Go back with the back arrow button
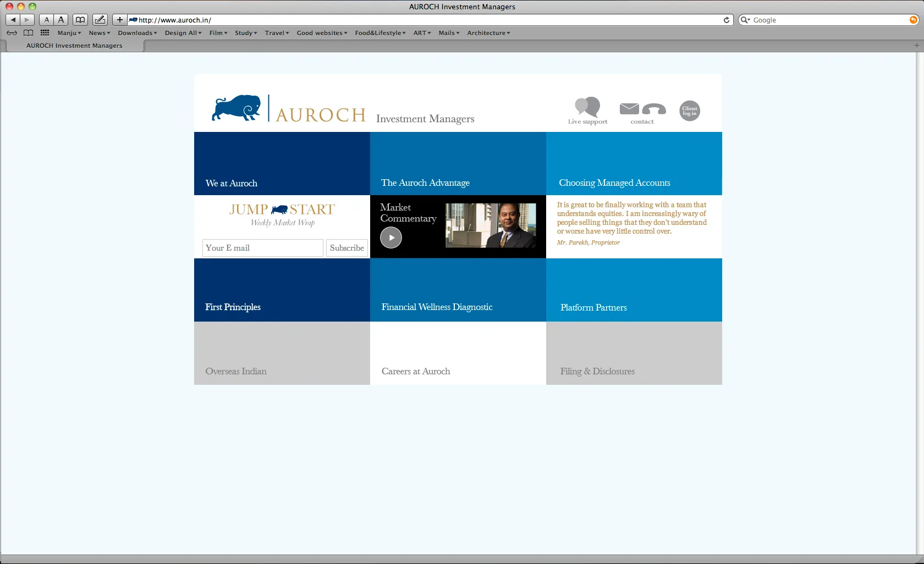 click(13, 20)
